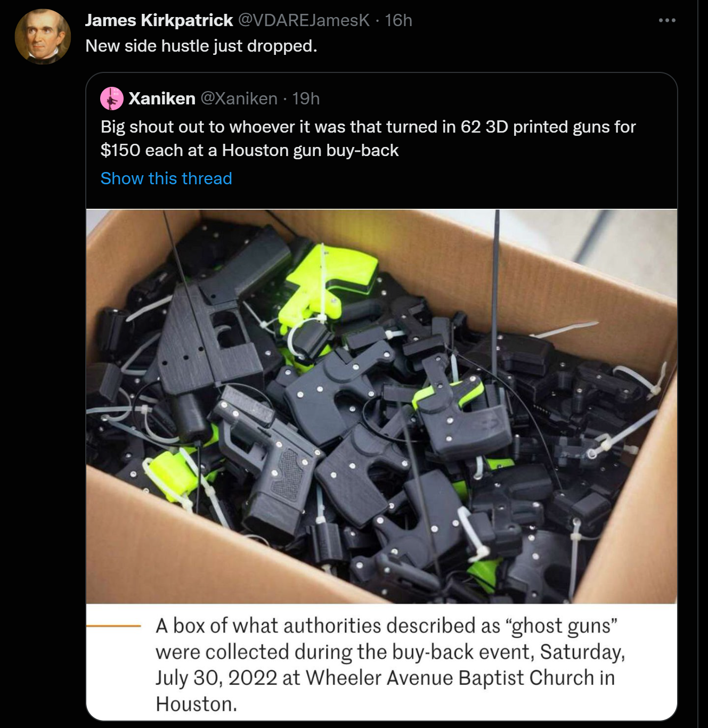Click Xaniken's pink profile avatar

[112, 99]
